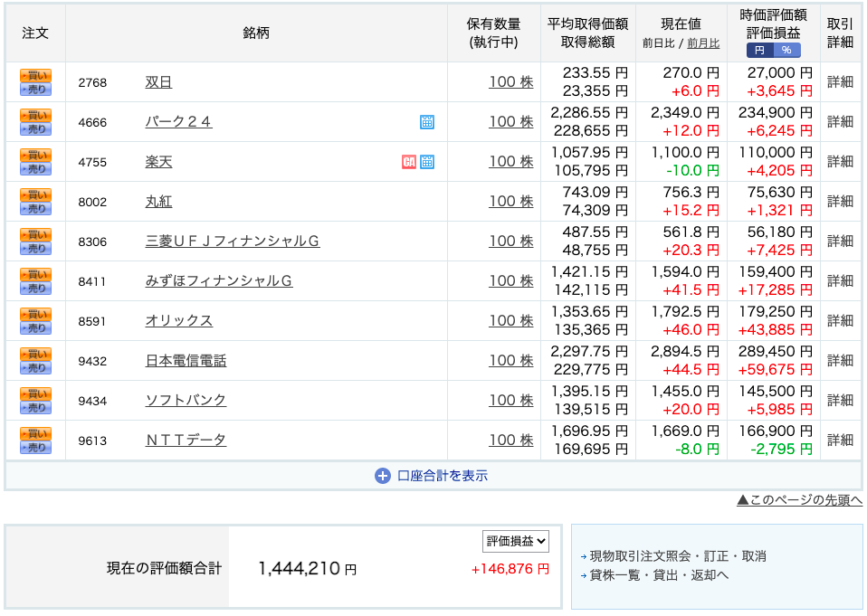Open 詳細 trade details for ソフトバンク
This screenshot has height=616, width=867.
pos(841,401)
